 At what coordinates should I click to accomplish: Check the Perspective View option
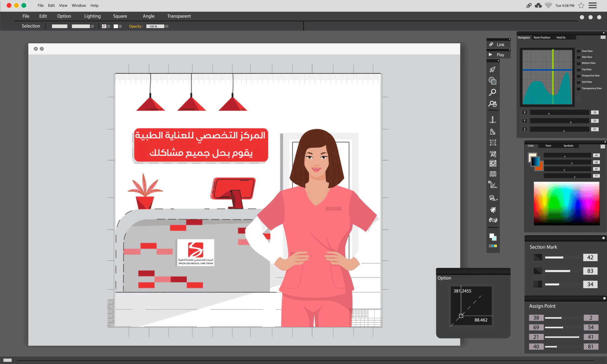pos(578,76)
